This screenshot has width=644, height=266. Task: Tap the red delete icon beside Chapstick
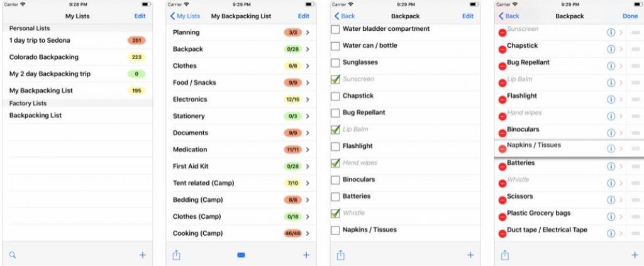tap(502, 49)
